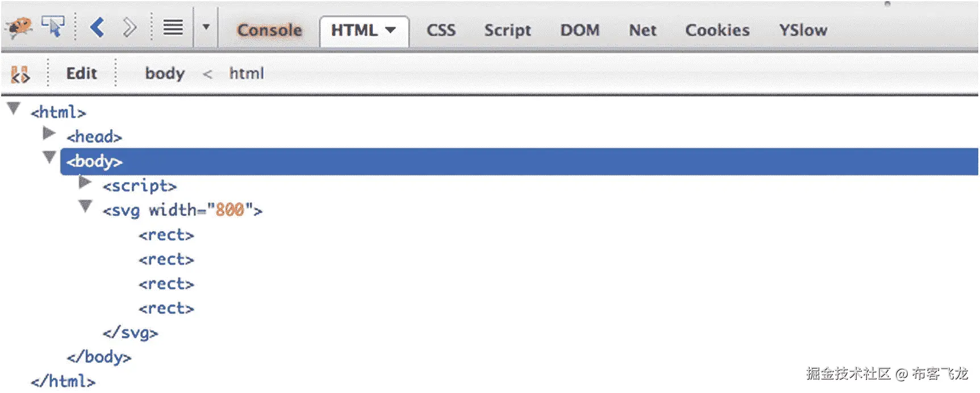Screen dimensions: 980x393
Task: Click the code editing brackets icon
Action: point(20,74)
